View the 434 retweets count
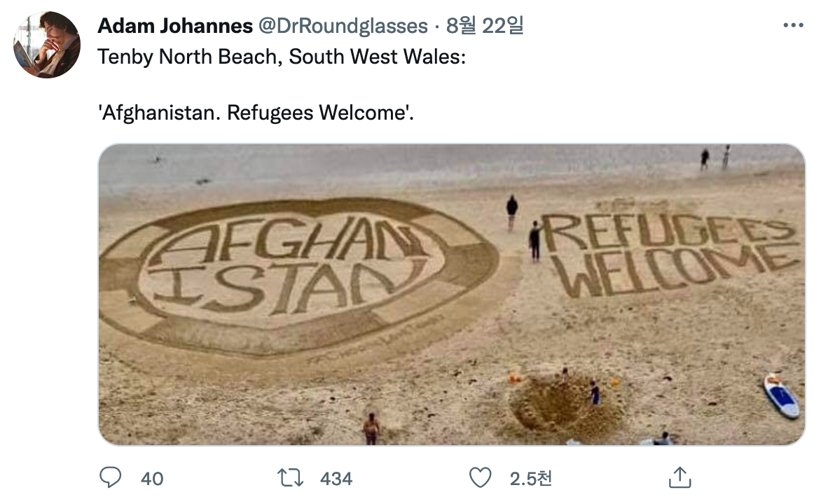 [x=336, y=479]
